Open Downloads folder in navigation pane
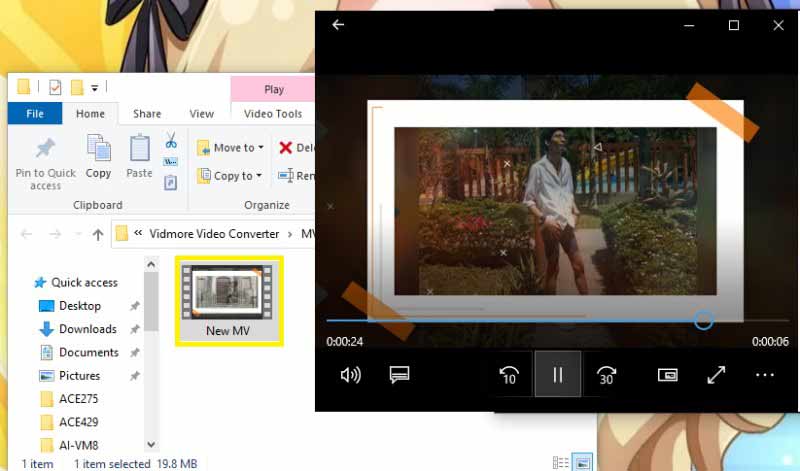The width and height of the screenshot is (800, 471). point(87,329)
